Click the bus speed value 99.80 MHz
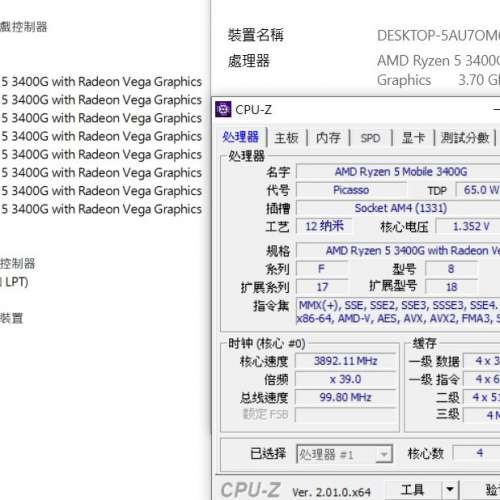 (x=345, y=397)
